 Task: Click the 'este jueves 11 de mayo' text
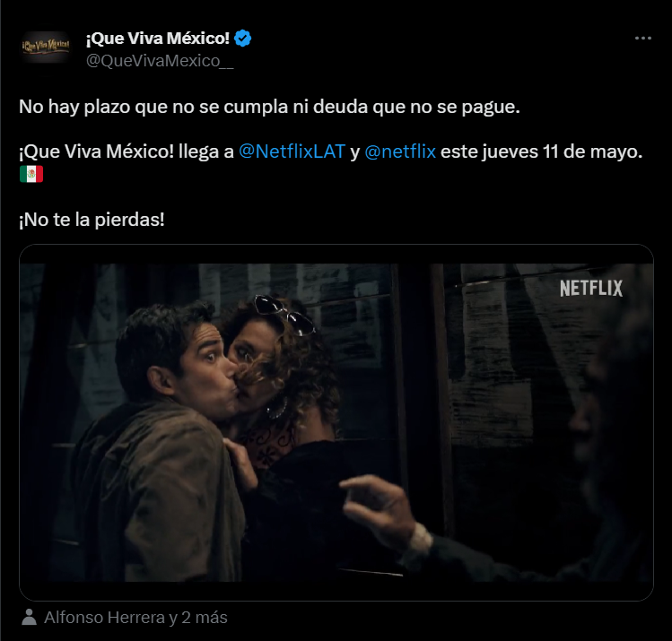(542, 152)
